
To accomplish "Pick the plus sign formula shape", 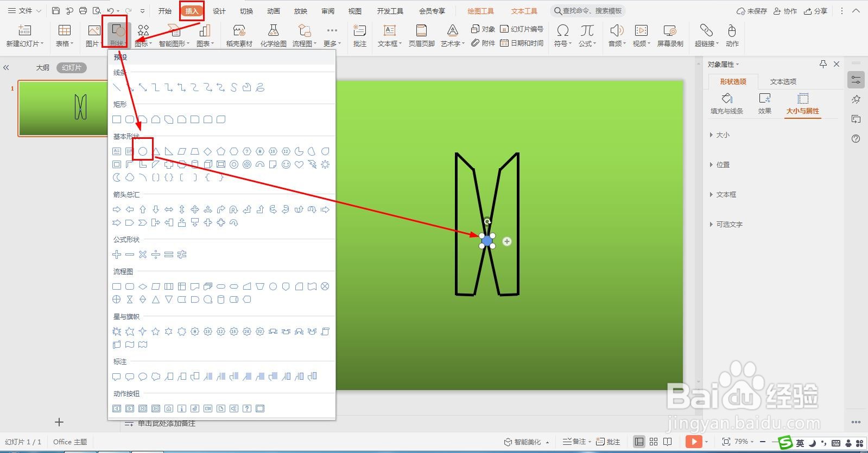I will tap(117, 254).
